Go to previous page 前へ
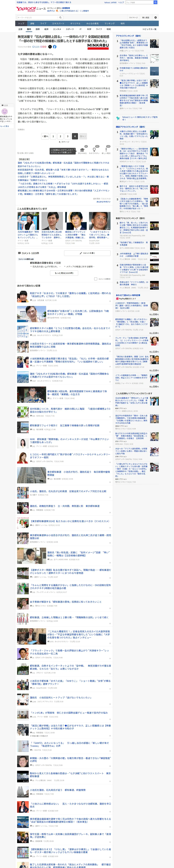 [45, 136]
